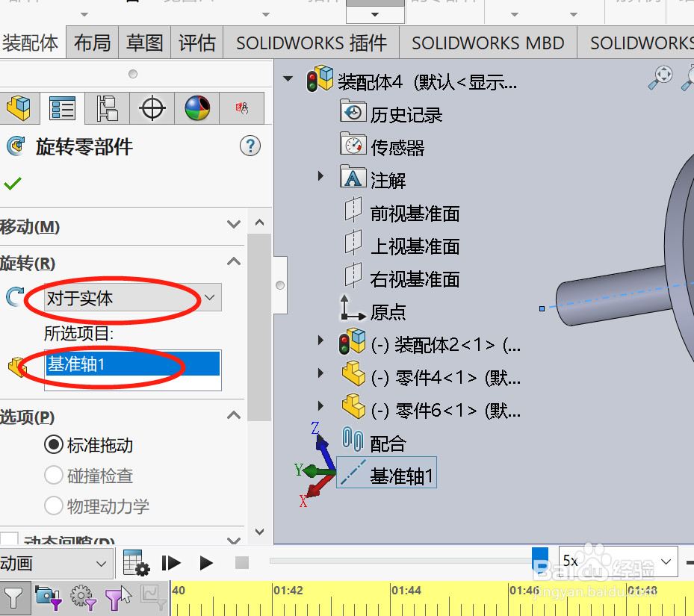
Task: Select the 碰撞检查 radio button
Action: pyautogui.click(x=54, y=475)
